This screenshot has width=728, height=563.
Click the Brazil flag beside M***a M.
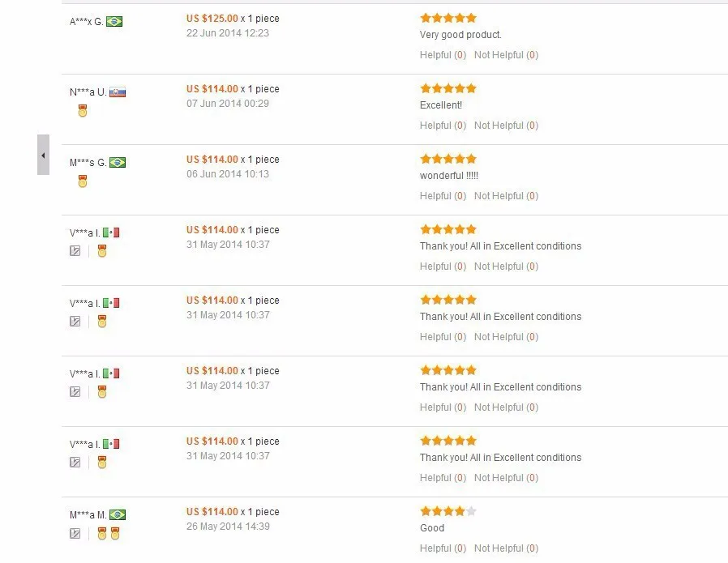[118, 514]
